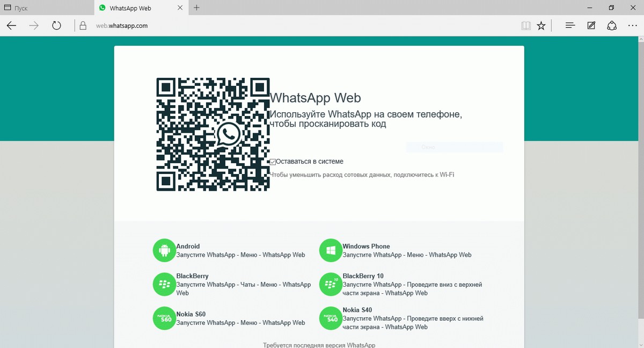The height and width of the screenshot is (348, 644).
Task: Toggle the Оставаться в системе checkbox
Action: (273, 162)
